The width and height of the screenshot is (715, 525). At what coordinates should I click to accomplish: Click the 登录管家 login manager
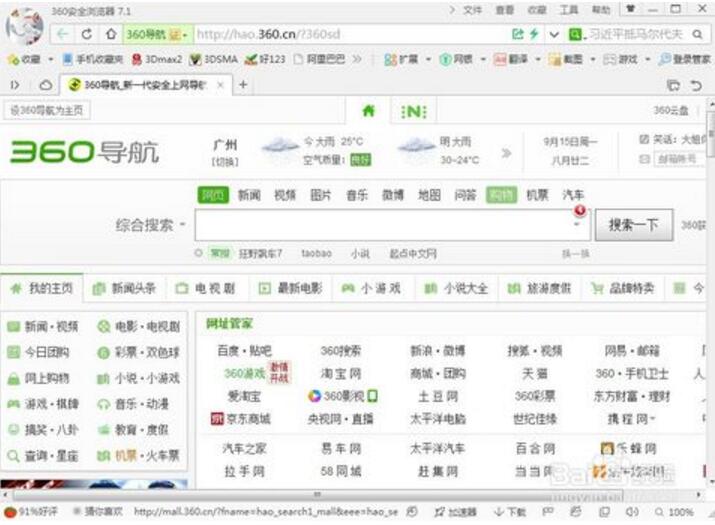click(684, 59)
